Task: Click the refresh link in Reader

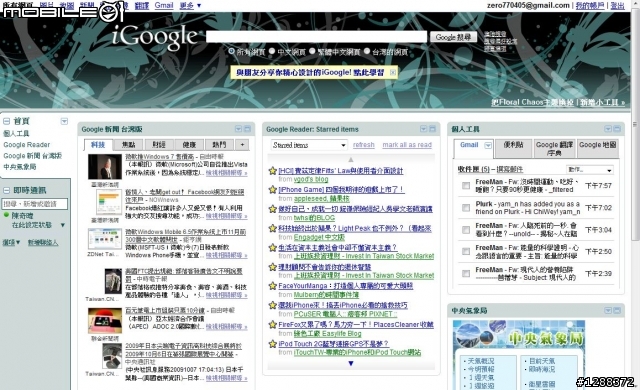Action: point(363,145)
